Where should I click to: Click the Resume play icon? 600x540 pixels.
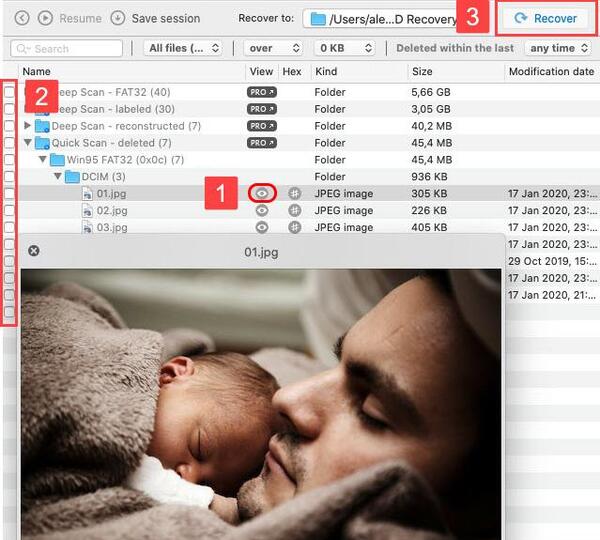click(45, 18)
